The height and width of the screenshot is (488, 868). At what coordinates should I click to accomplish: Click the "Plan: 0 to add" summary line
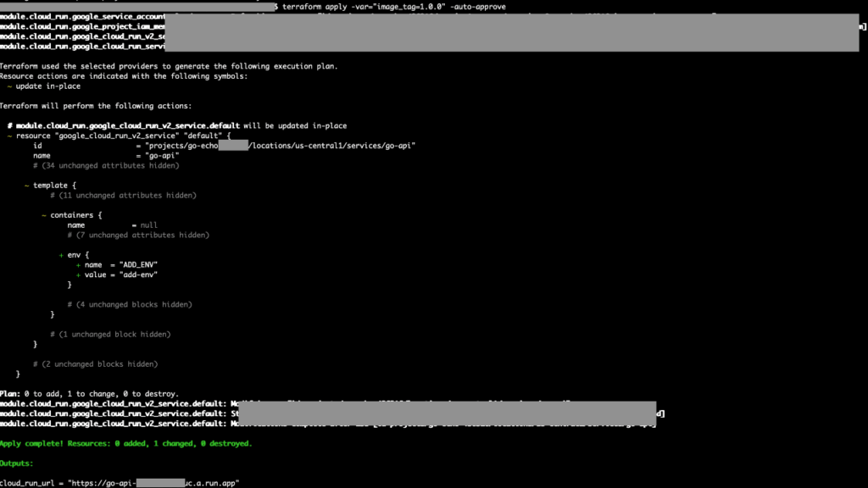(89, 394)
